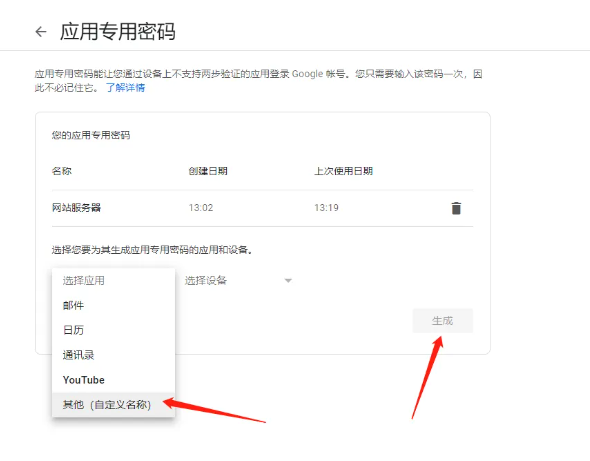Click the 上次使用日期 column header
590x461 pixels.
coord(344,171)
